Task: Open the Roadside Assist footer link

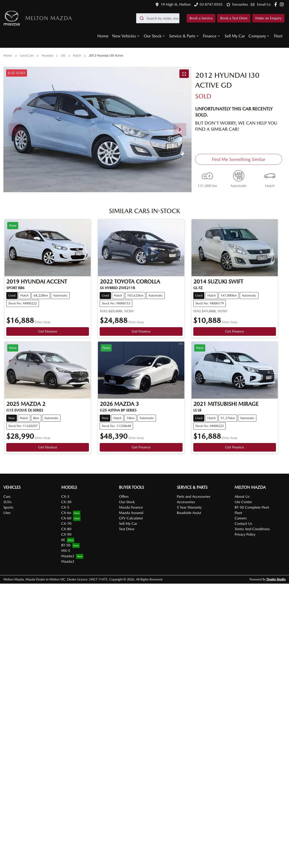Action: pyautogui.click(x=189, y=513)
